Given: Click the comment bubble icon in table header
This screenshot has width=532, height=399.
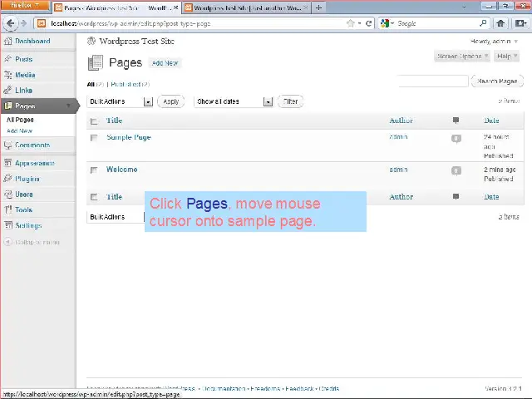Looking at the screenshot, I should click(x=456, y=120).
